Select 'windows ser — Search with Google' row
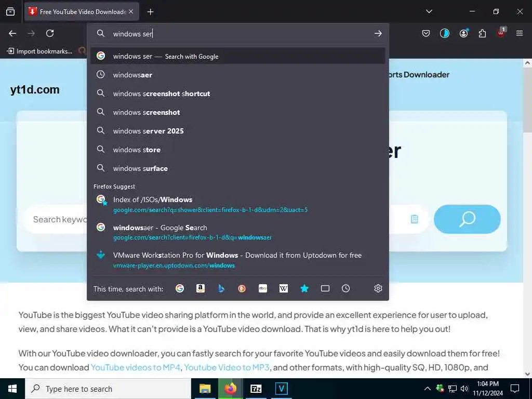The image size is (532, 399). (238, 56)
